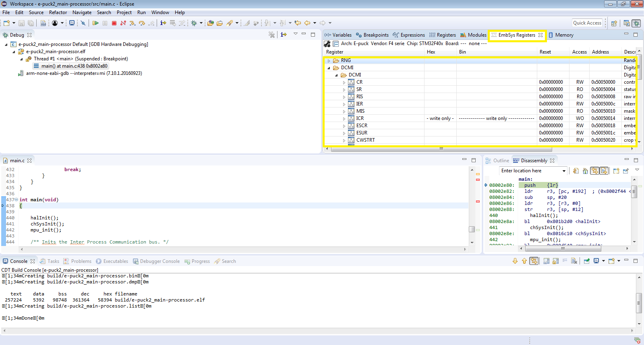Open the Refactor menu

pyautogui.click(x=58, y=12)
